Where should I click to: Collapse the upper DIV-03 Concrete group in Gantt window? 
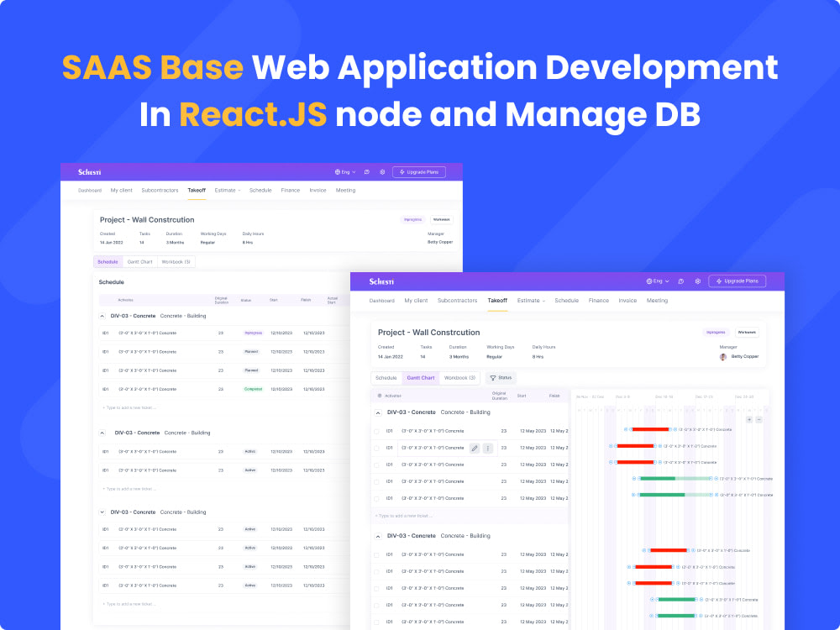pyautogui.click(x=378, y=413)
